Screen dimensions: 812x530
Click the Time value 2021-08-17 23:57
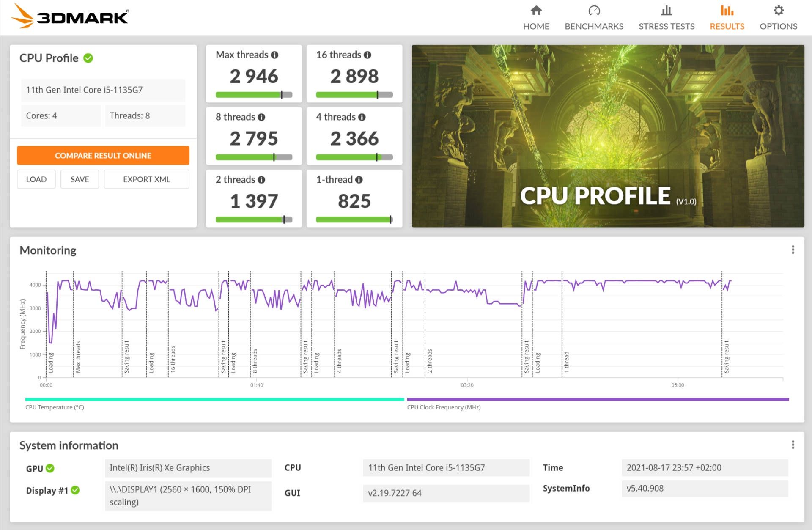click(705, 468)
